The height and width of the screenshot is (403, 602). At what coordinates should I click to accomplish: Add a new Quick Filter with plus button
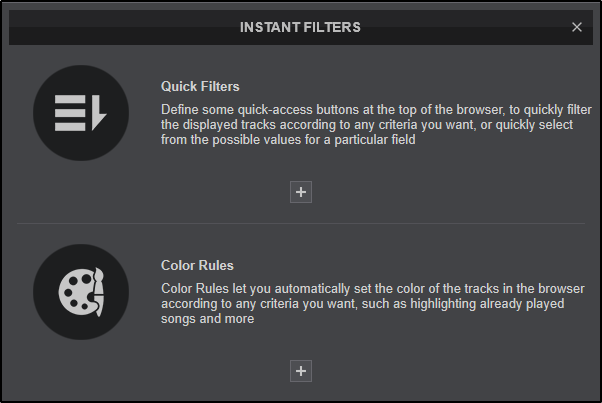point(301,192)
